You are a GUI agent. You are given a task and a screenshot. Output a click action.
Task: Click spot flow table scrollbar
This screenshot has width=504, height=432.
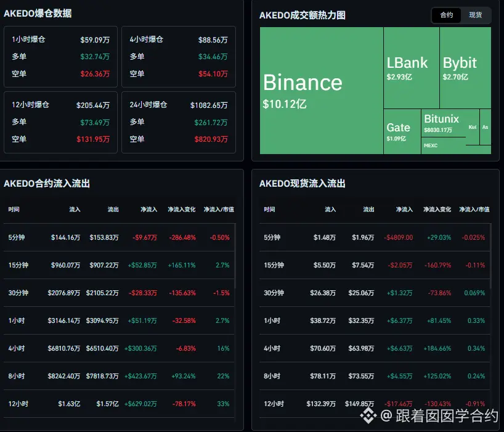point(490,256)
